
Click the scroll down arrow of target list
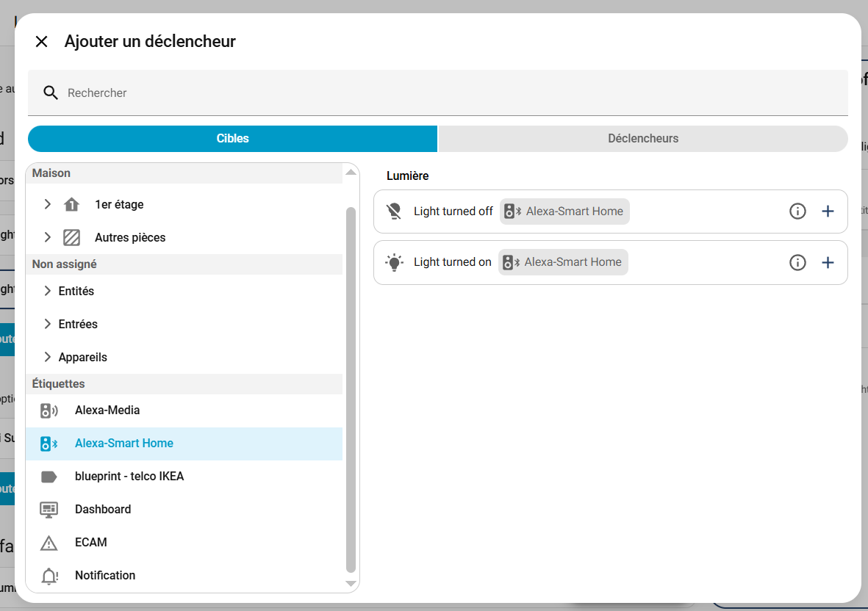(x=351, y=584)
